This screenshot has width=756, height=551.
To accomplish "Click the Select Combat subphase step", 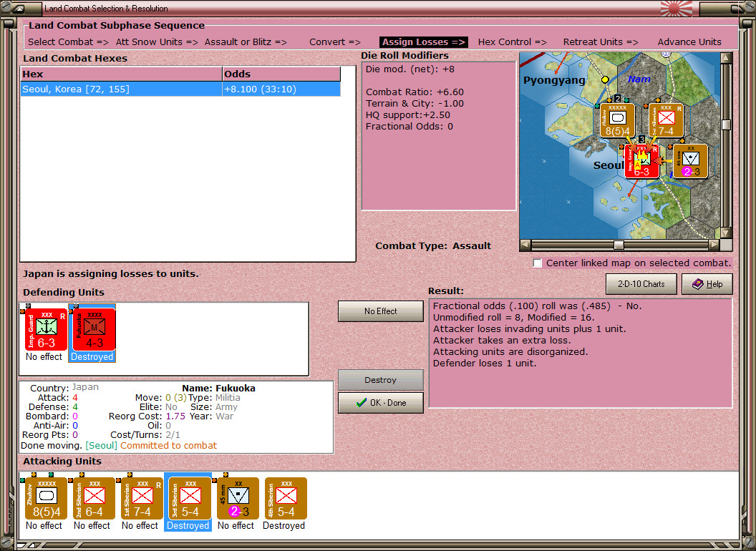I will tap(68, 42).
